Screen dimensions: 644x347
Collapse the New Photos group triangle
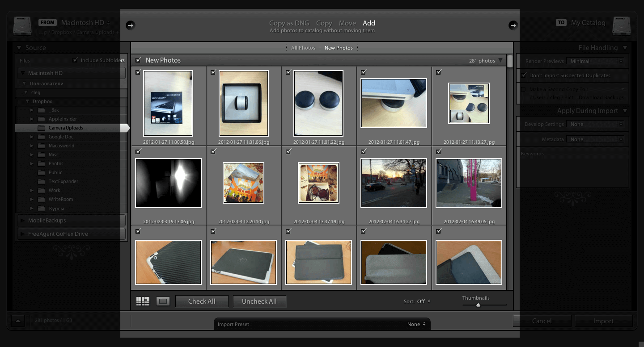click(x=500, y=60)
